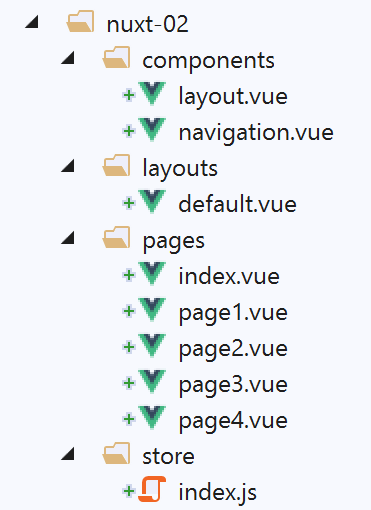Collapse the pages folder arrow
Viewport: 371px width, 510px height.
pos(68,238)
